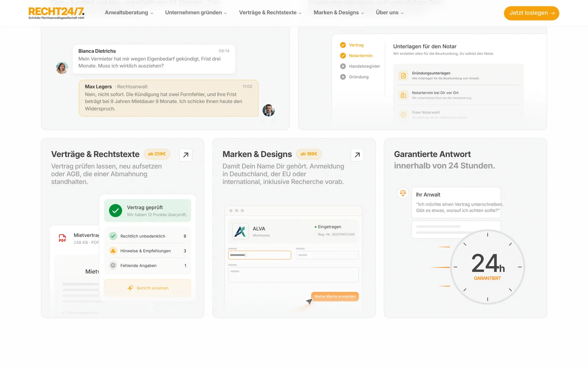Click the Bericht ansehen button
This screenshot has width=588, height=368.
click(147, 288)
